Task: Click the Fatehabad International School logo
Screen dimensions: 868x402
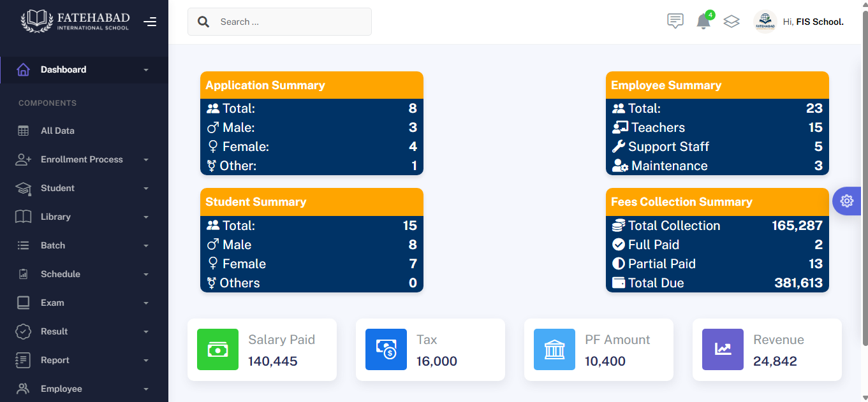Action: tap(75, 20)
